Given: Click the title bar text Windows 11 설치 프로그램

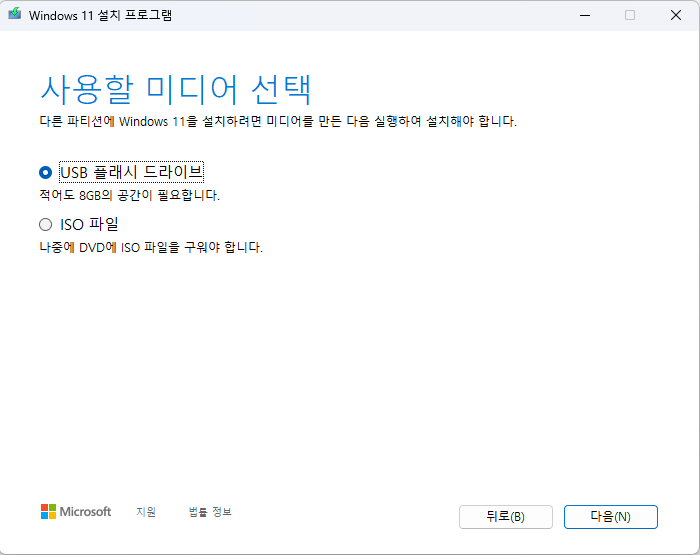Looking at the screenshot, I should pos(100,15).
